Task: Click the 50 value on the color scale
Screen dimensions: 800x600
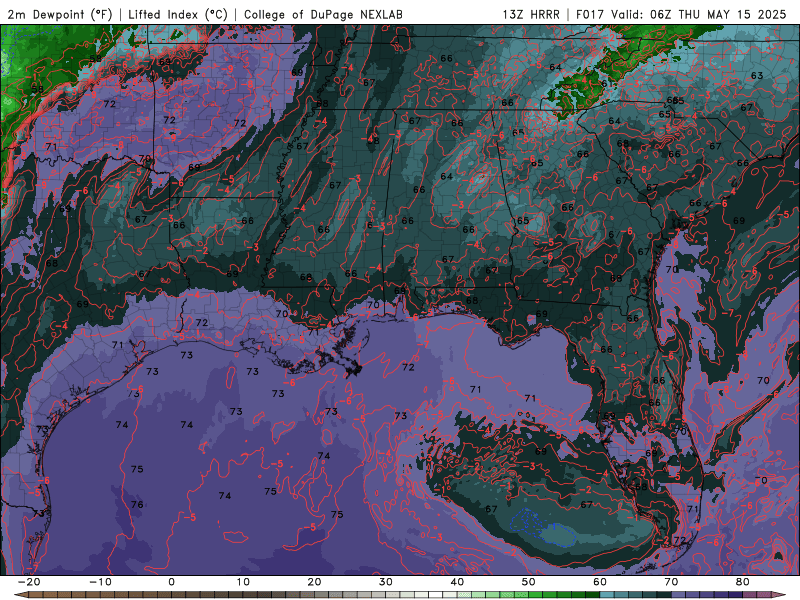Action: coord(529,582)
